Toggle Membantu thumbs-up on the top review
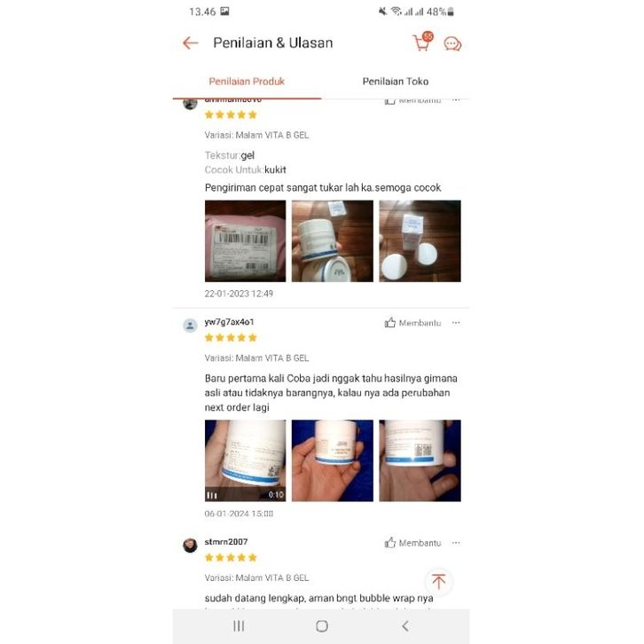This screenshot has width=644, height=644. 412,100
